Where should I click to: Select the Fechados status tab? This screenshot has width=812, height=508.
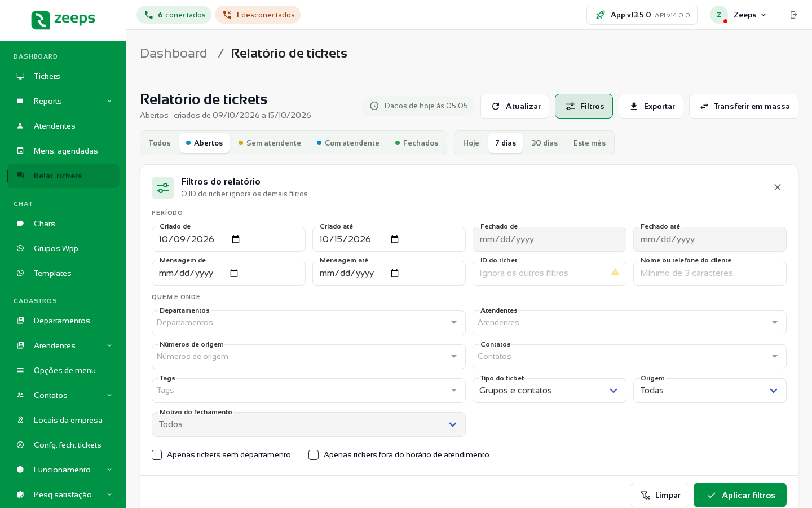click(x=417, y=143)
